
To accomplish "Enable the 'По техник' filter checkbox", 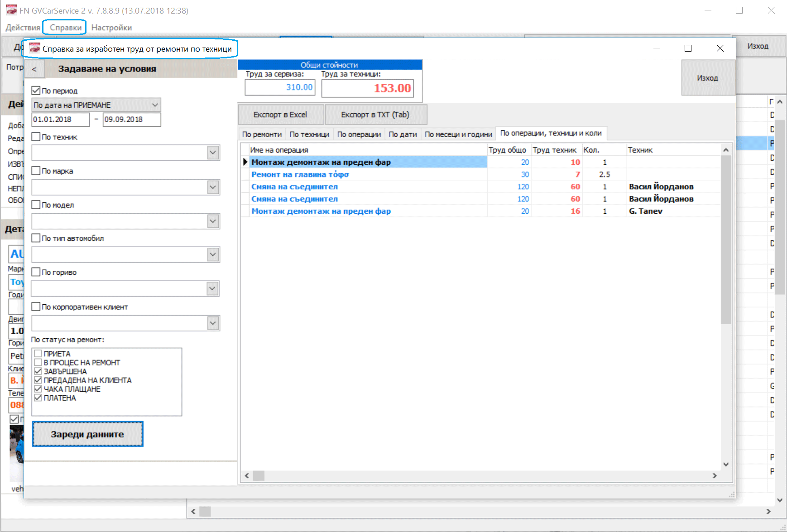I will [x=36, y=137].
